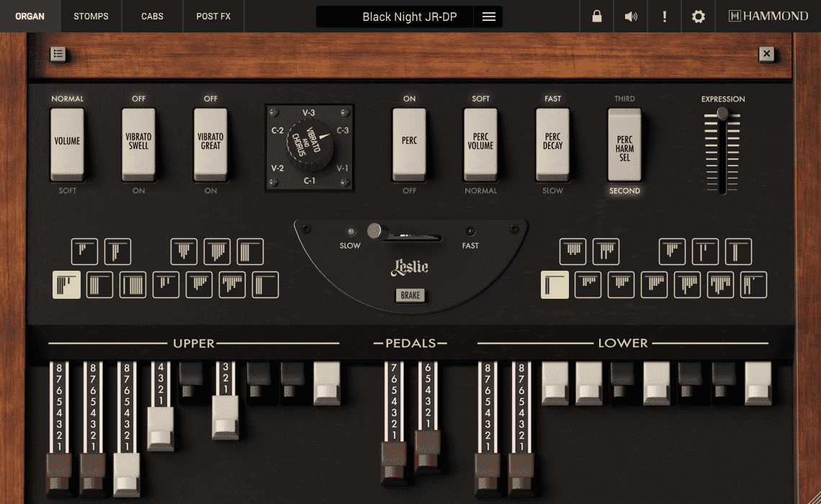Switch to the STOMPS tab
Viewport: 821px width, 504px height.
coord(91,17)
